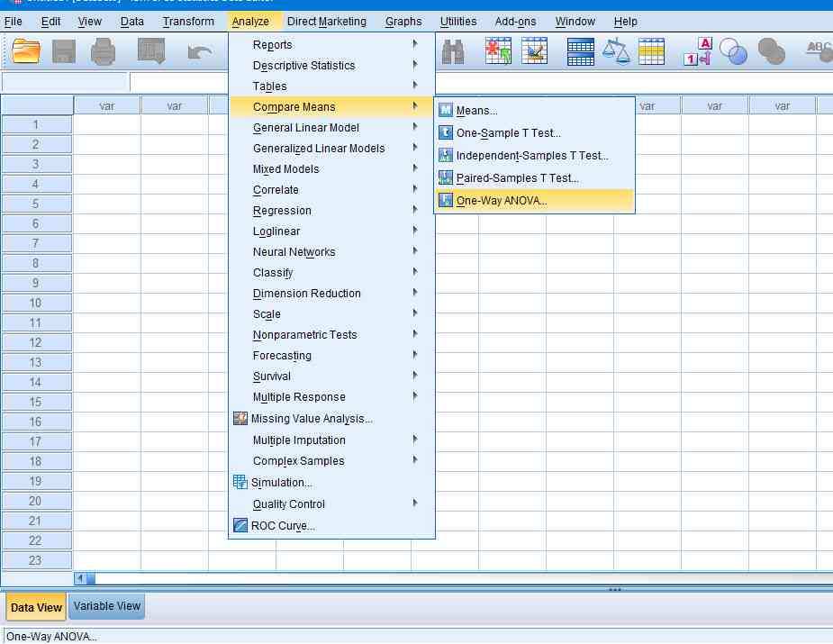Choose Forecasting in the Analyze menu
The width and height of the screenshot is (833, 644).
click(x=331, y=356)
